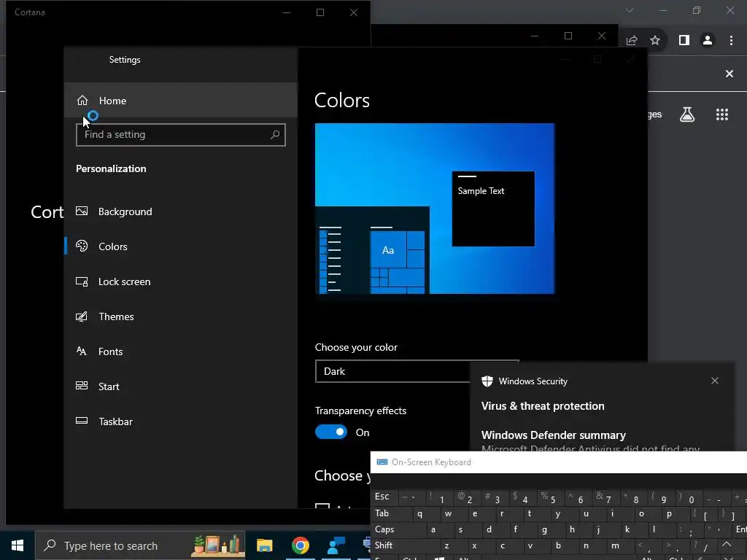Image resolution: width=747 pixels, height=560 pixels.
Task: Open Virus & threat protection notification
Action: click(x=543, y=406)
